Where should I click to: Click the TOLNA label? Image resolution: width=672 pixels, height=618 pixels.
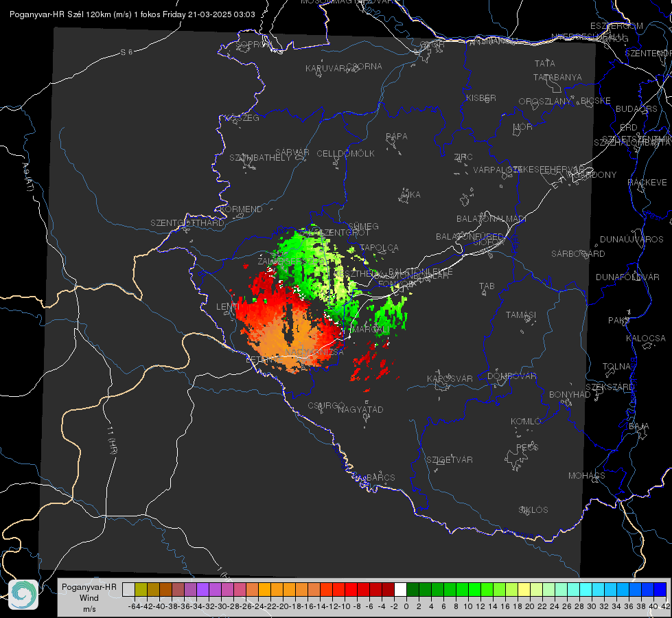pyautogui.click(x=616, y=366)
